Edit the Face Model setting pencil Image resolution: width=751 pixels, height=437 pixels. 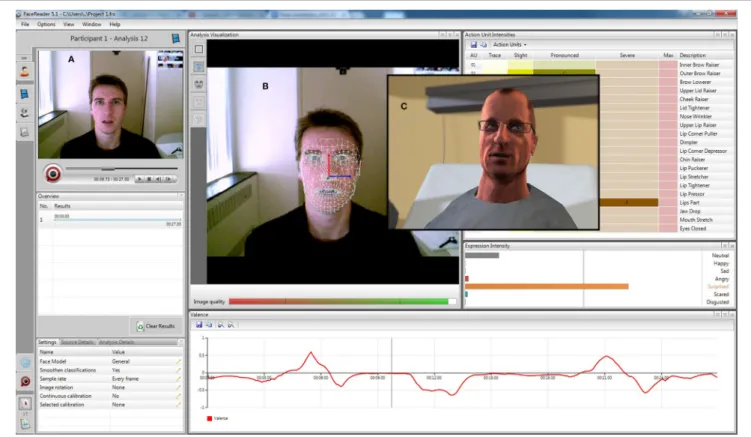(178, 362)
